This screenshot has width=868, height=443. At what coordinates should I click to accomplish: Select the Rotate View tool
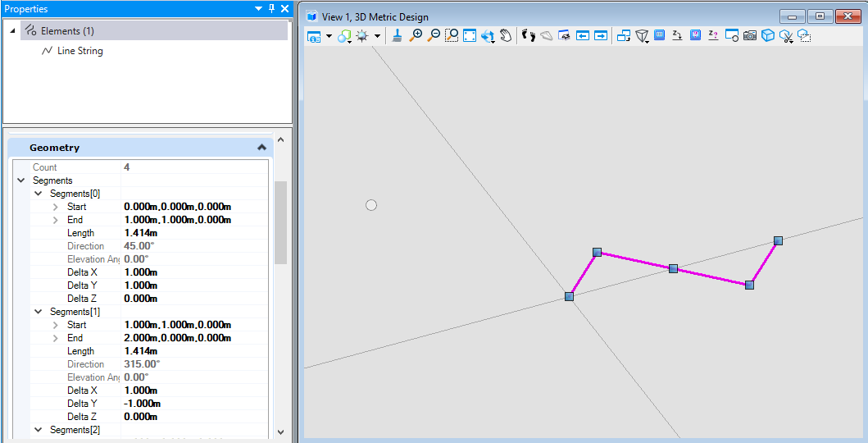click(x=488, y=36)
